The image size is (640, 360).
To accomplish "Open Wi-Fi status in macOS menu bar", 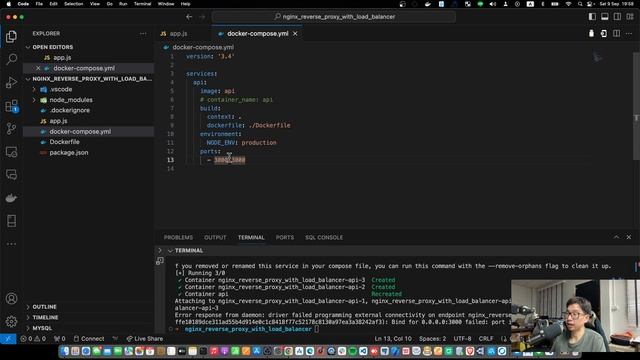I will pos(568,4).
